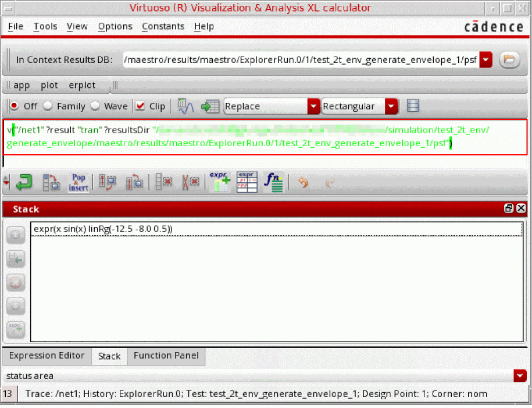Select the Family radio button
Viewport: 532px width, 408px height.
pos(48,106)
